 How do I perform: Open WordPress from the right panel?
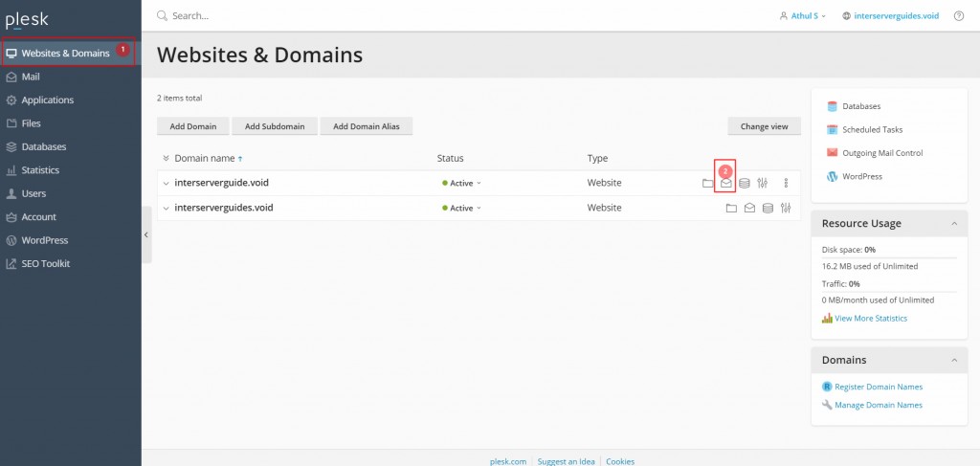[862, 176]
